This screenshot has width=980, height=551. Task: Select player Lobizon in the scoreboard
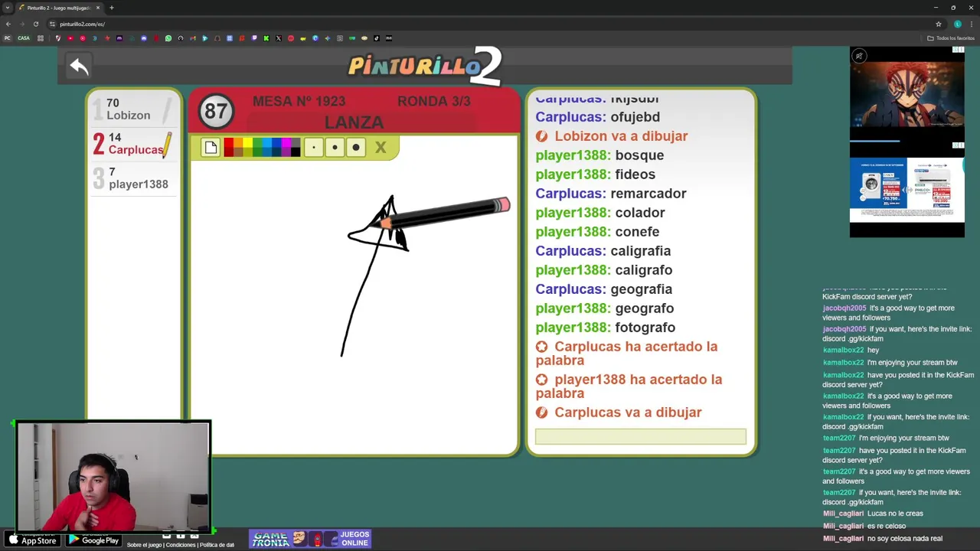pyautogui.click(x=133, y=109)
